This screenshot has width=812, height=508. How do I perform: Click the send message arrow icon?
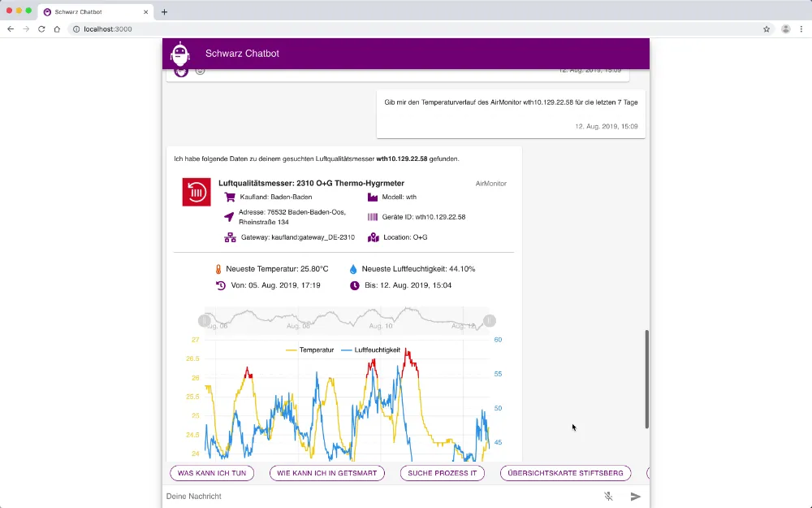636,496
